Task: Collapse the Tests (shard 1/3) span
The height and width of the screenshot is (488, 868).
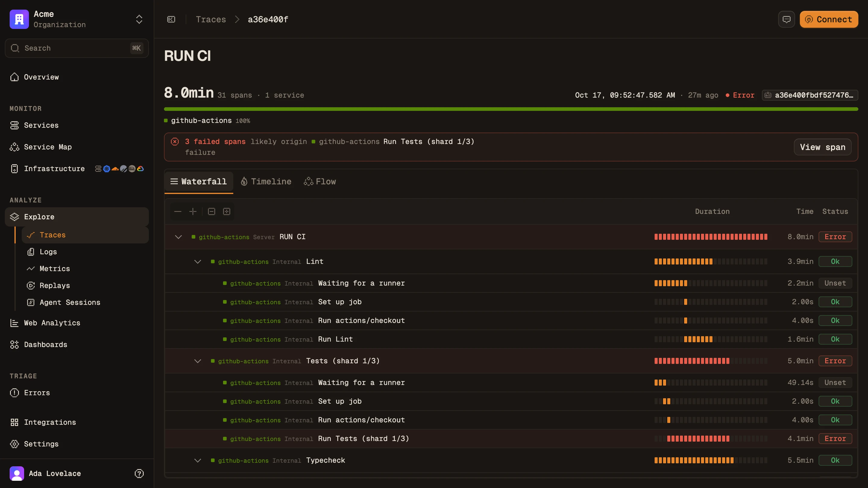Action: 198,361
